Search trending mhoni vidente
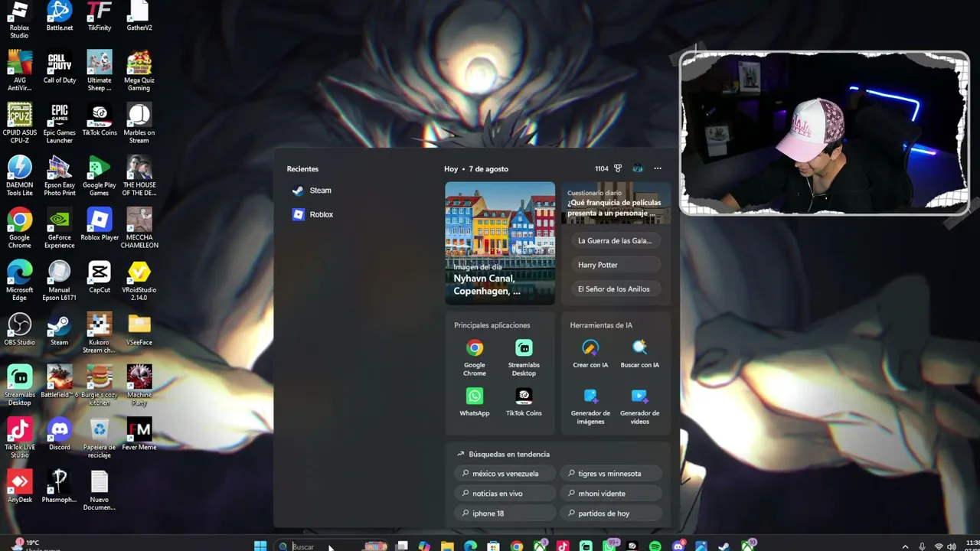This screenshot has width=980, height=551. point(610,494)
